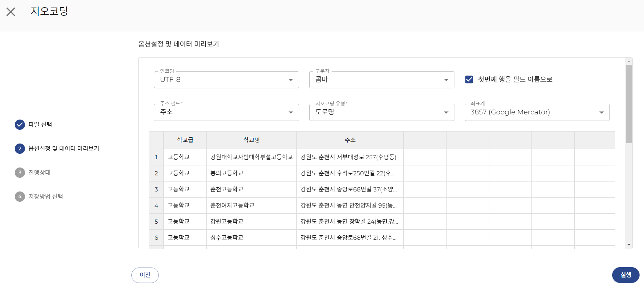Click row number 5 in the preview table

(x=156, y=222)
